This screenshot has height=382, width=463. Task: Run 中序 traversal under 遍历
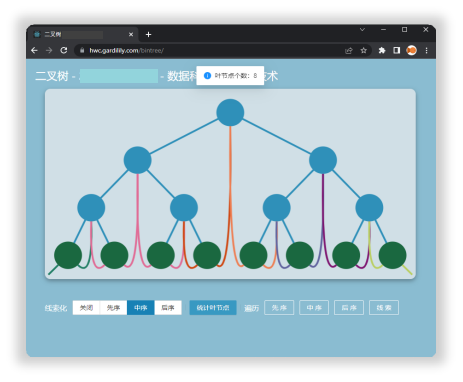(x=314, y=308)
